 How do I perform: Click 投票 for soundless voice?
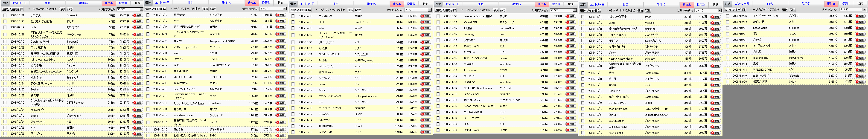pos(280,115)
